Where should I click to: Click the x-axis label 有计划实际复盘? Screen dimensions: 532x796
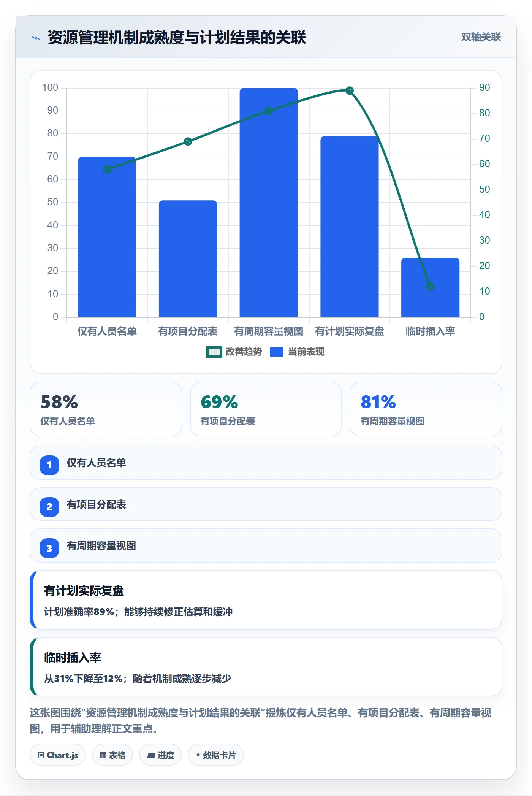(350, 331)
